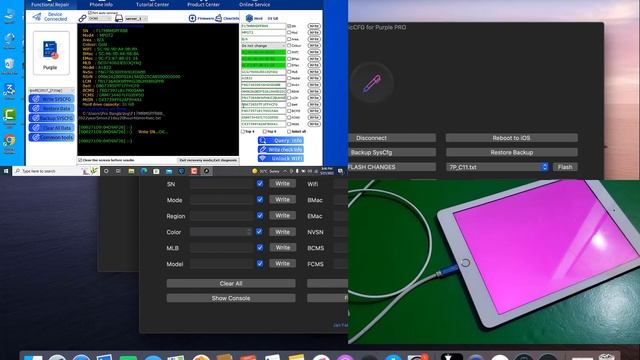
Task: Click the Nand storage chip icon
Action: coord(249,18)
